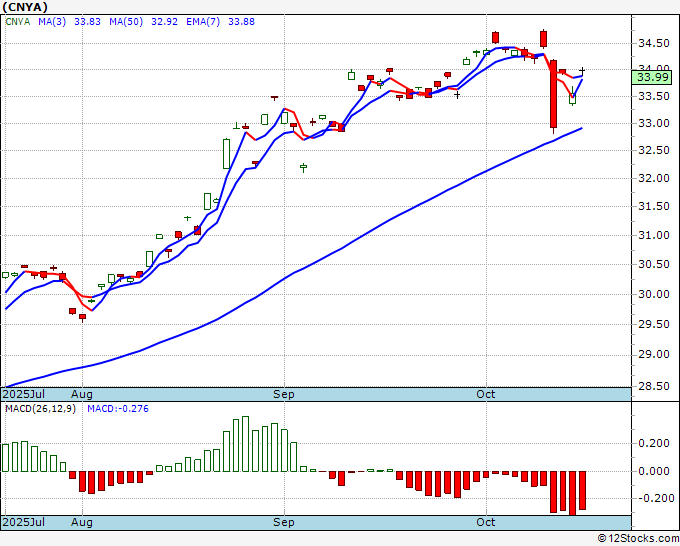Click the tall green candlestick near 32.50
680x546 pixels.
click(226, 154)
